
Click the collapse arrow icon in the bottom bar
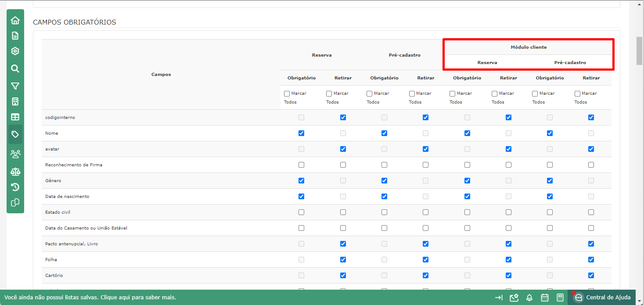pos(499,298)
